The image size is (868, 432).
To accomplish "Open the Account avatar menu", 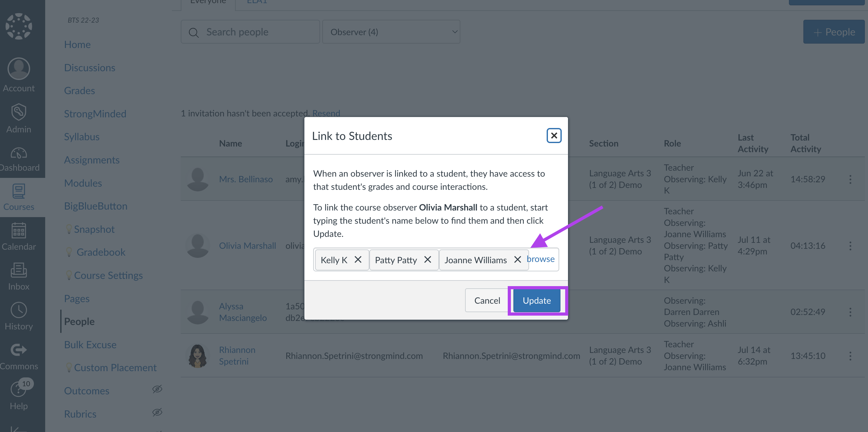I will (19, 69).
